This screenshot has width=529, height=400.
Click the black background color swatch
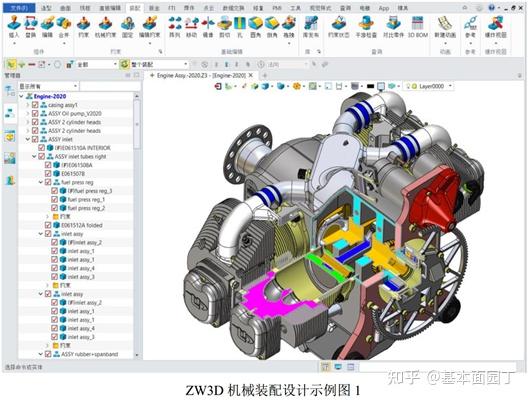point(370,86)
